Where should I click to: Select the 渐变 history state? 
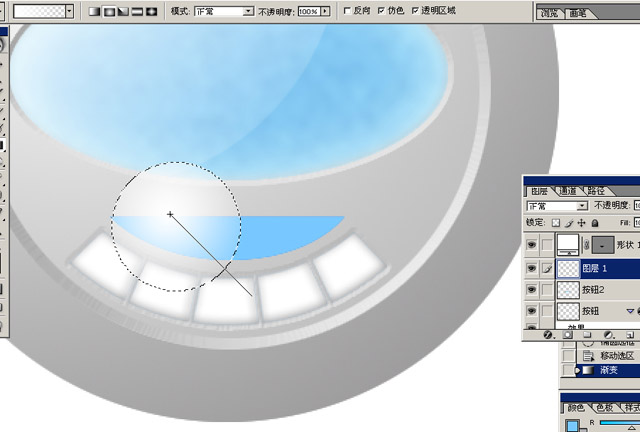click(608, 370)
